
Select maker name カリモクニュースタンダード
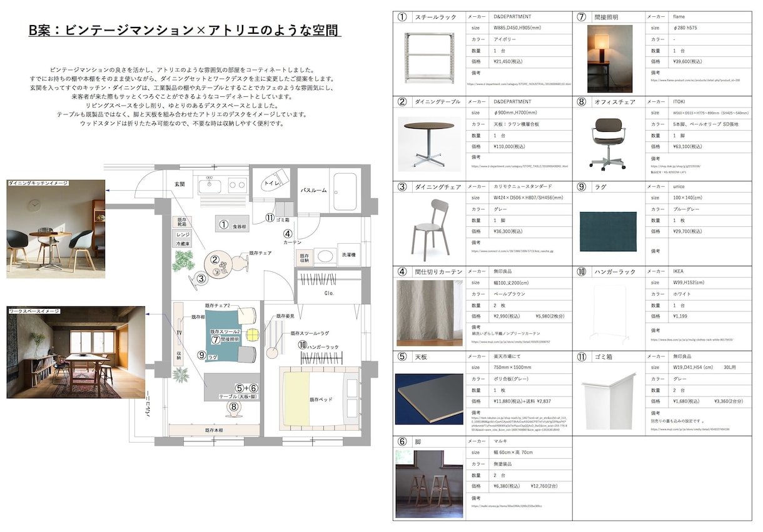click(x=523, y=186)
